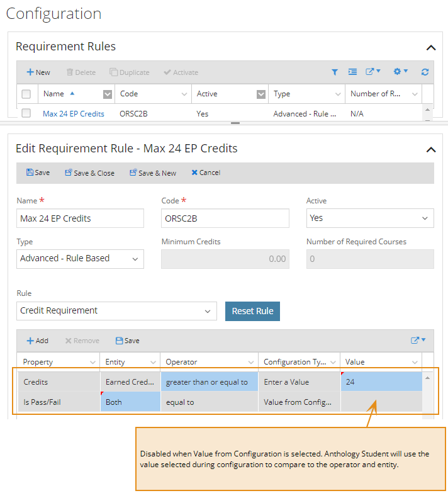Click Save in the edit toolbar

point(38,173)
